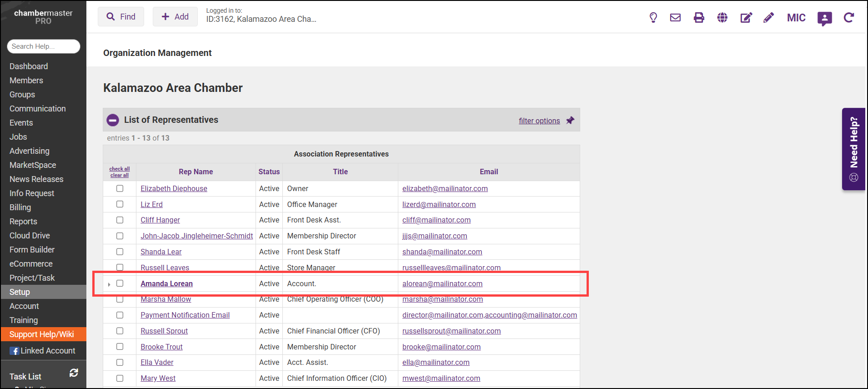Go to Billing in the sidebar

(x=20, y=207)
